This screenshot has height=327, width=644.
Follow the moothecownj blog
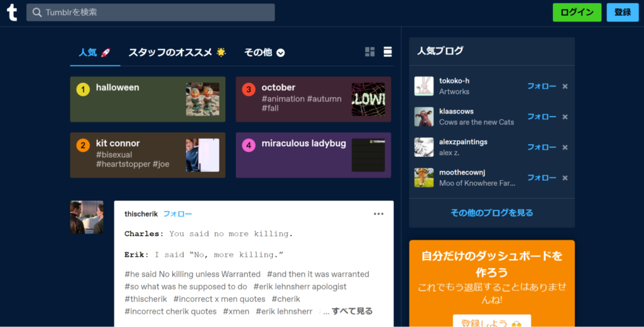coord(541,178)
